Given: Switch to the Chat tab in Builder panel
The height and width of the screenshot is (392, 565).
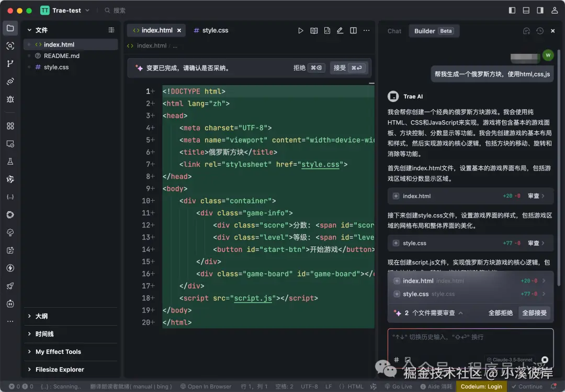Looking at the screenshot, I should (x=394, y=31).
